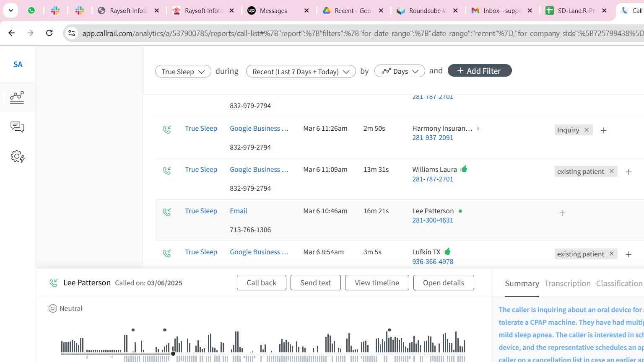
Task: Open the Settings gear sidebar icon
Action: [x=17, y=157]
